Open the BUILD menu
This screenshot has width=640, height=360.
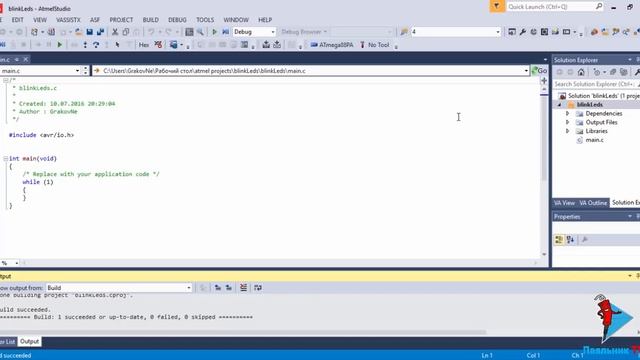pos(151,20)
